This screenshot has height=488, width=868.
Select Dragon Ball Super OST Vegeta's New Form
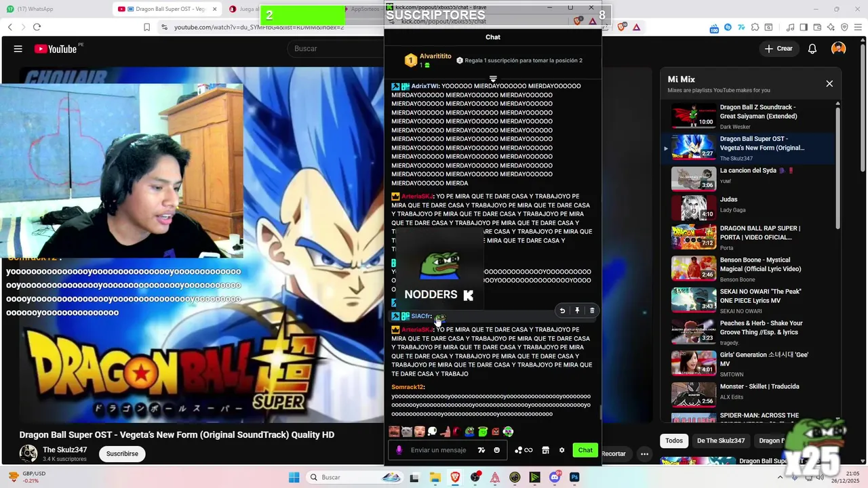749,148
